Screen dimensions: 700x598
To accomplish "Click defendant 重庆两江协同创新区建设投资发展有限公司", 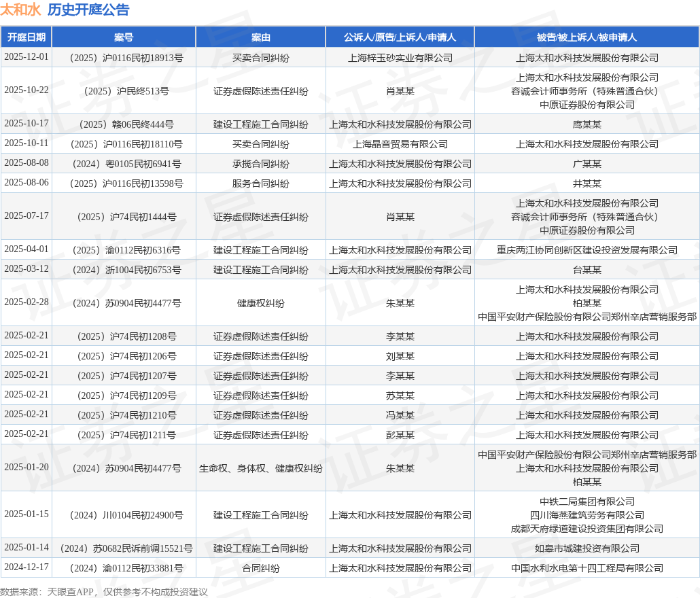I will click(587, 250).
